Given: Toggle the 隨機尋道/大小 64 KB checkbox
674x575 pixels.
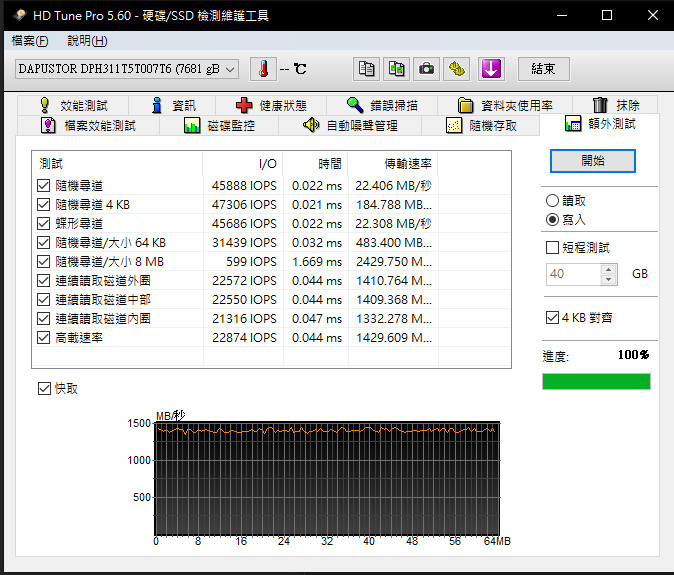Looking at the screenshot, I should tap(43, 242).
